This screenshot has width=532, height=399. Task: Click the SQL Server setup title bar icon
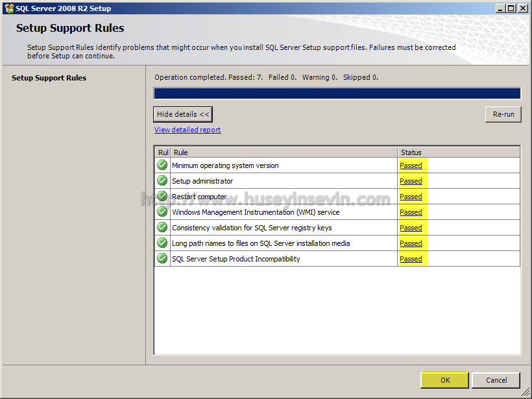pos(9,8)
